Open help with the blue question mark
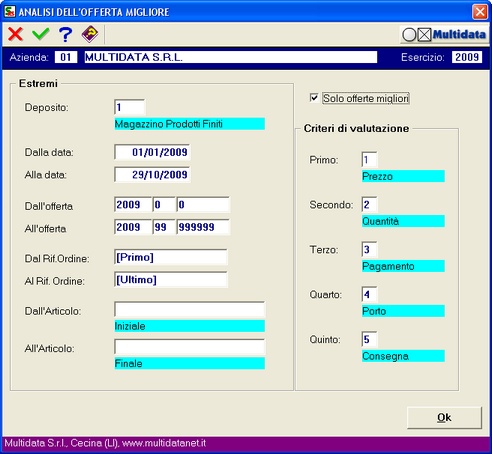 click(x=65, y=34)
